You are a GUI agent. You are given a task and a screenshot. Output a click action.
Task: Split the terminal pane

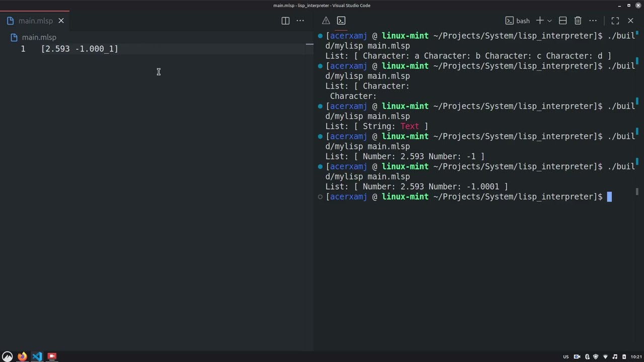click(563, 21)
